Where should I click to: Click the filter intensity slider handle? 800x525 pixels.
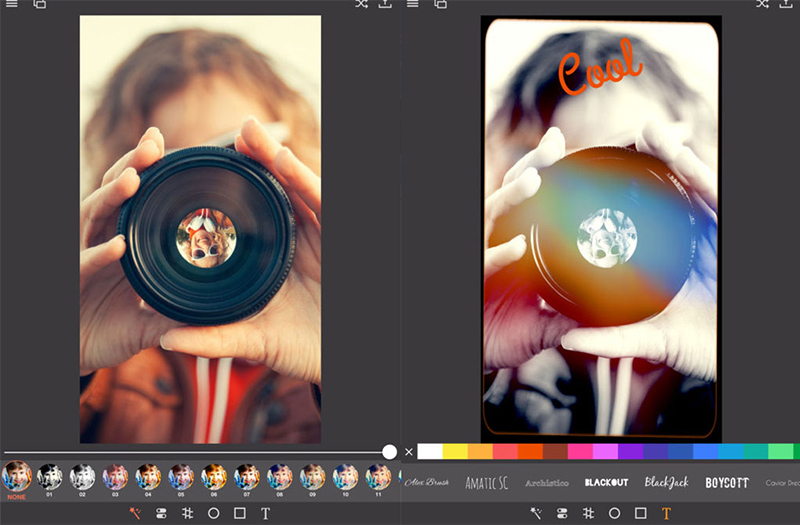click(x=389, y=452)
